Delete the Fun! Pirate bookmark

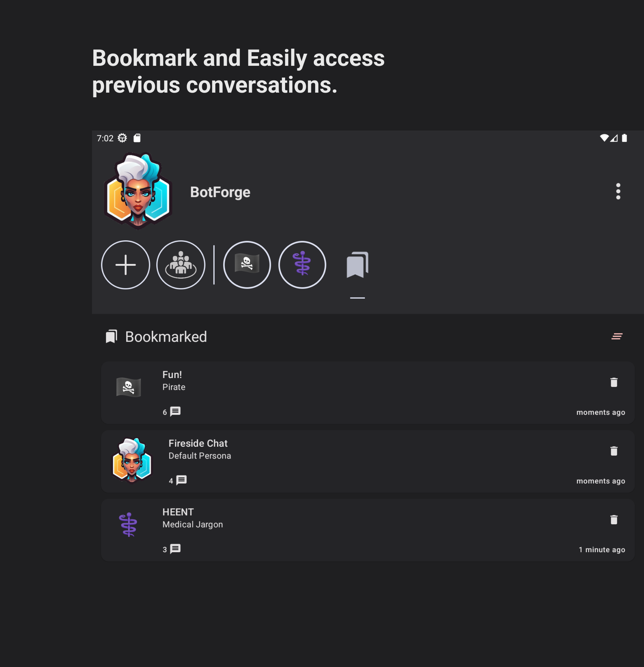(614, 382)
